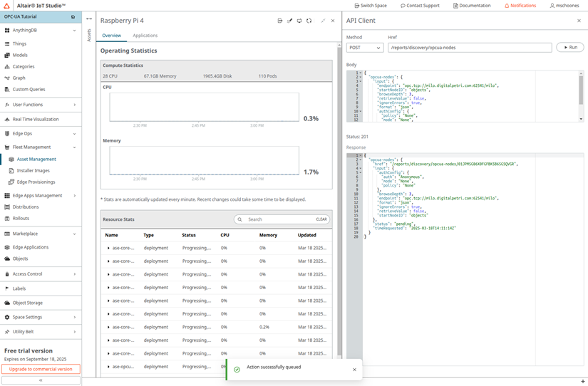Open Models in the sidebar
588x386 pixels.
20,55
